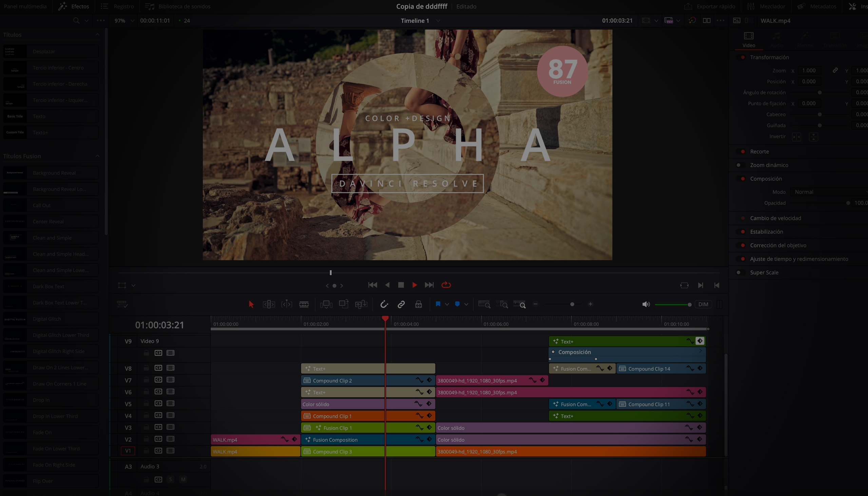Viewport: 868px width, 496px height.
Task: Click the Custom Zoom icon
Action: [520, 304]
